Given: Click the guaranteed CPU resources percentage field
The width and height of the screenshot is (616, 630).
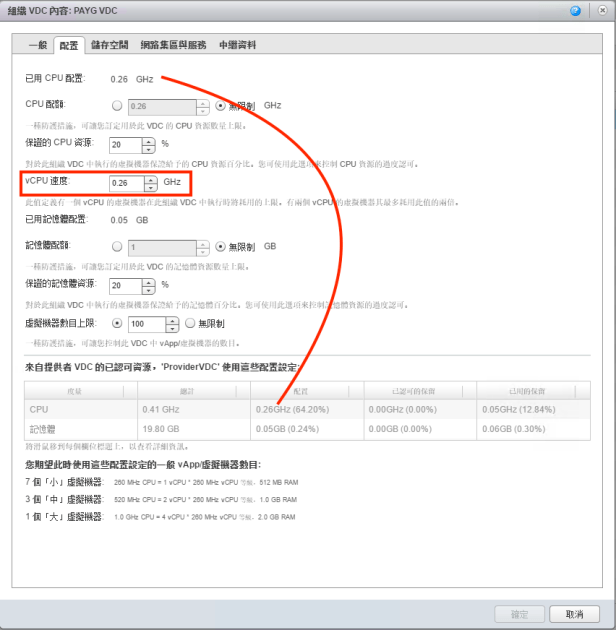Looking at the screenshot, I should pos(126,145).
